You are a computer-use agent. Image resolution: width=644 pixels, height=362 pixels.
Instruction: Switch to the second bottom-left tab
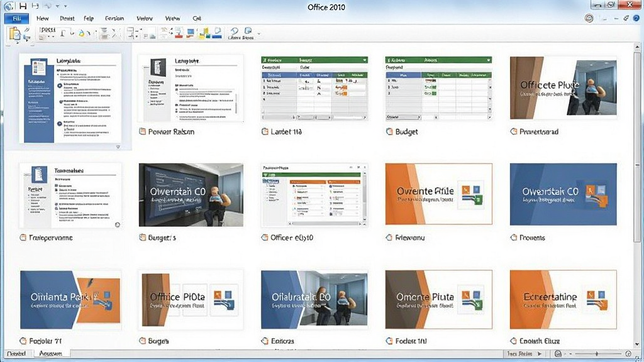point(50,353)
